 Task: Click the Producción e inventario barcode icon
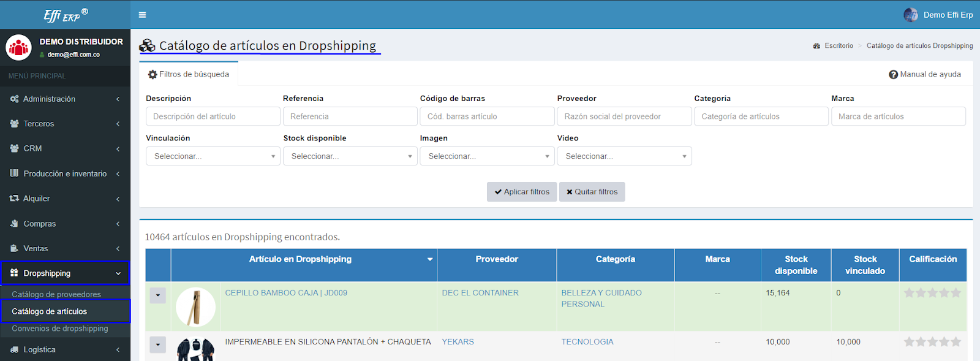(x=14, y=173)
